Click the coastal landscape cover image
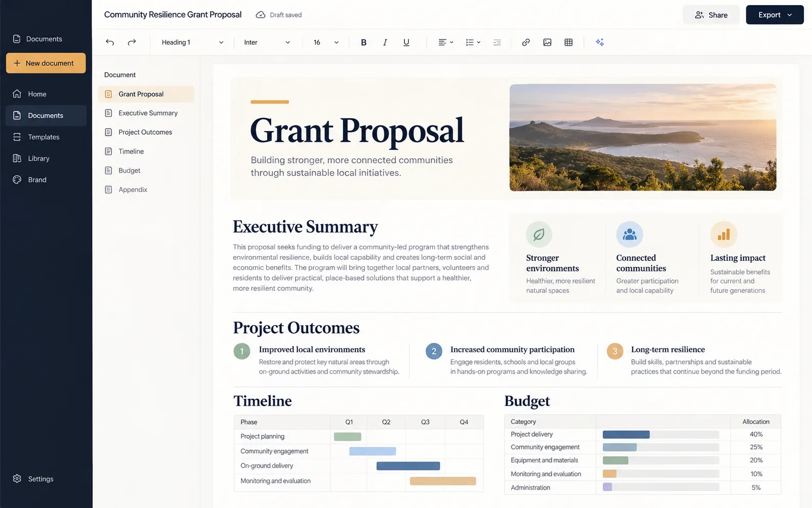The width and height of the screenshot is (812, 508). 643,137
